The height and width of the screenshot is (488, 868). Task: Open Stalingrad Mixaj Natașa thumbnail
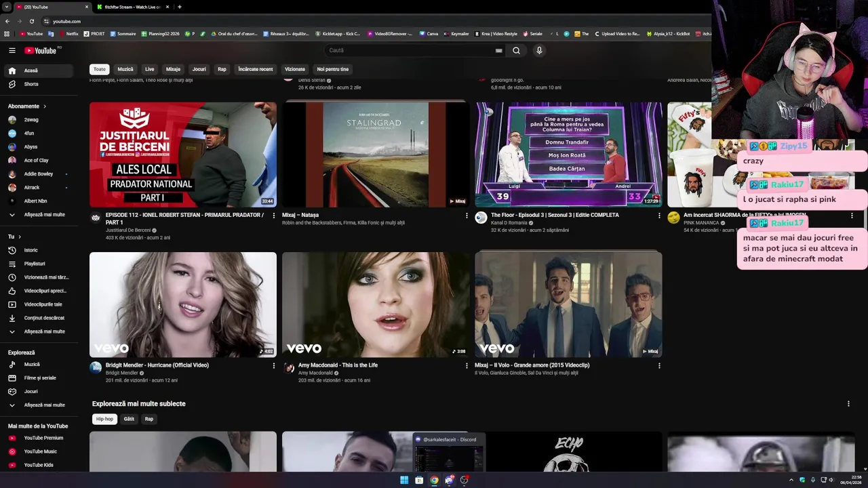pyautogui.click(x=376, y=155)
